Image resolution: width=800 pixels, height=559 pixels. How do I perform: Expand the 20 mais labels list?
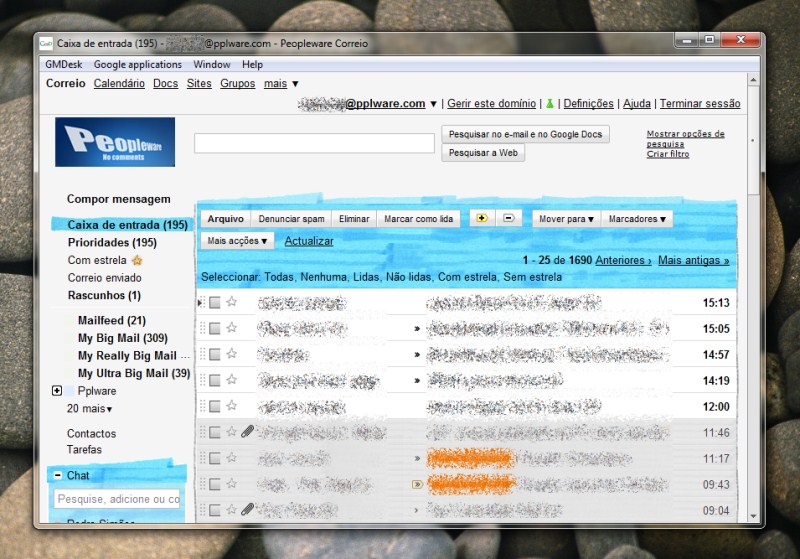tap(89, 409)
